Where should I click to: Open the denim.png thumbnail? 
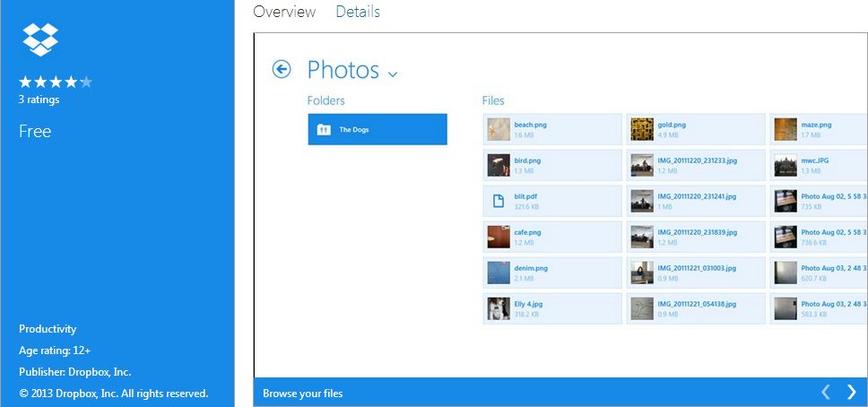499,273
